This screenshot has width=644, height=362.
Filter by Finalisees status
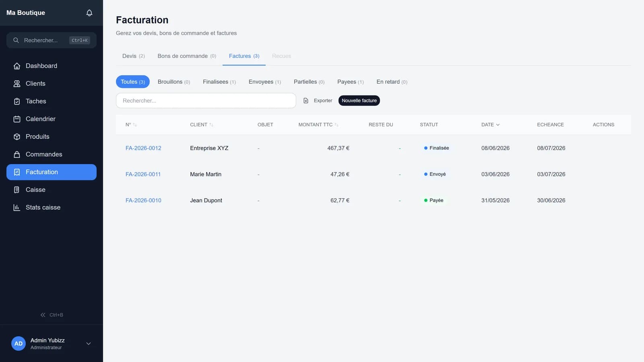[219, 82]
